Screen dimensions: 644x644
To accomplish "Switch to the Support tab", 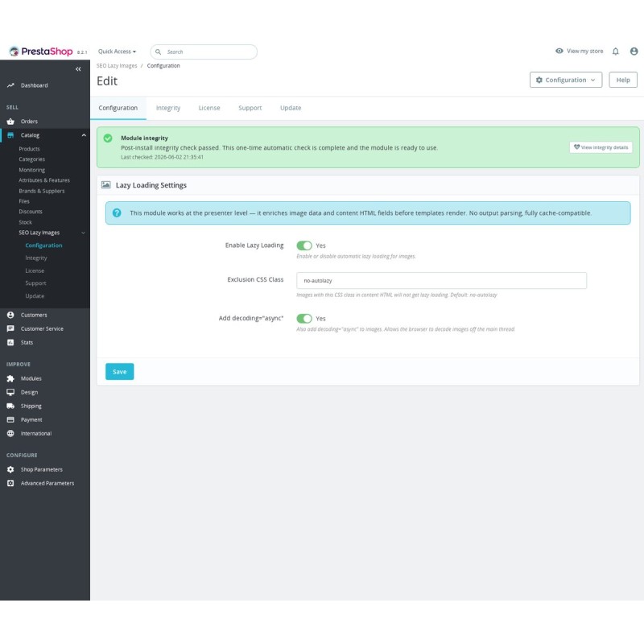I will point(250,108).
